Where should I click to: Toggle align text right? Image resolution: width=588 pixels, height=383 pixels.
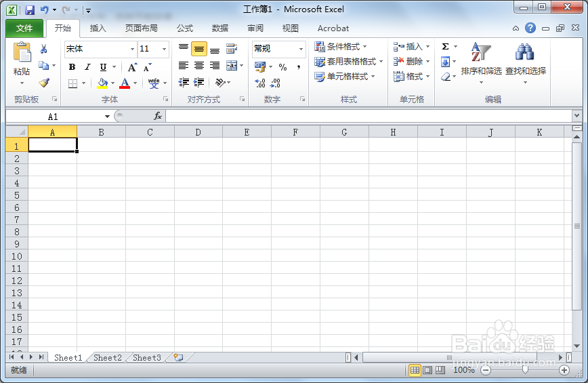tap(215, 66)
